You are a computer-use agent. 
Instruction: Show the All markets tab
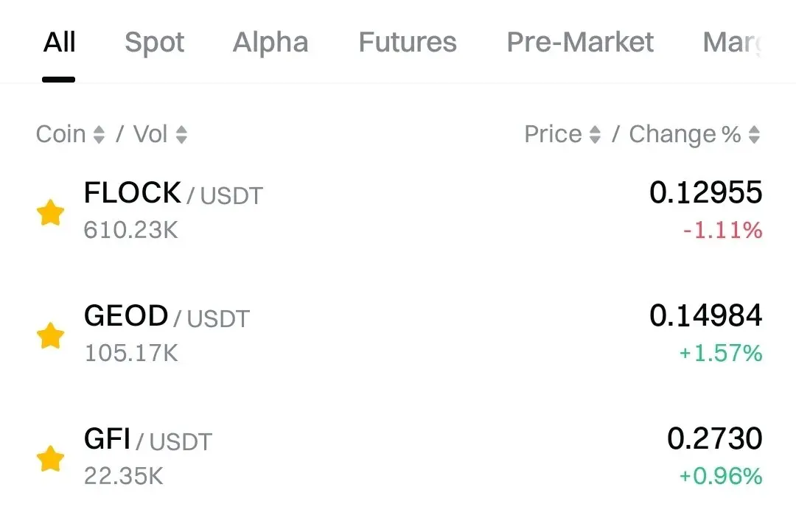coord(59,43)
